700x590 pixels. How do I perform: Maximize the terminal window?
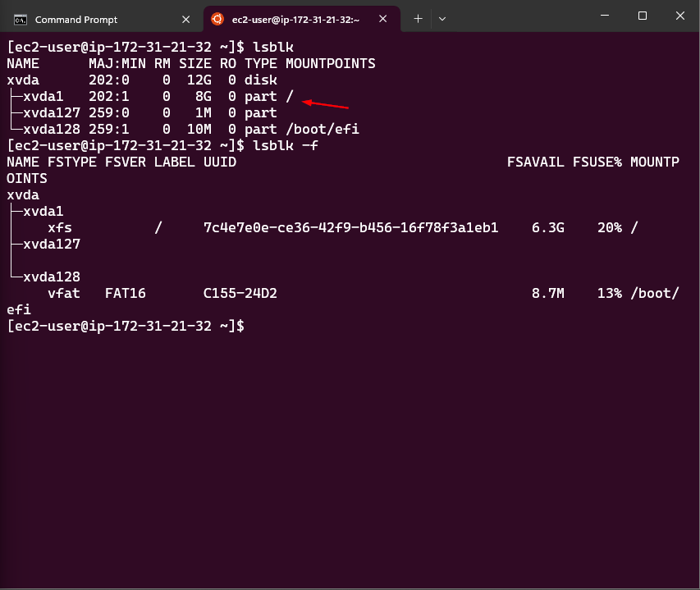pyautogui.click(x=643, y=16)
